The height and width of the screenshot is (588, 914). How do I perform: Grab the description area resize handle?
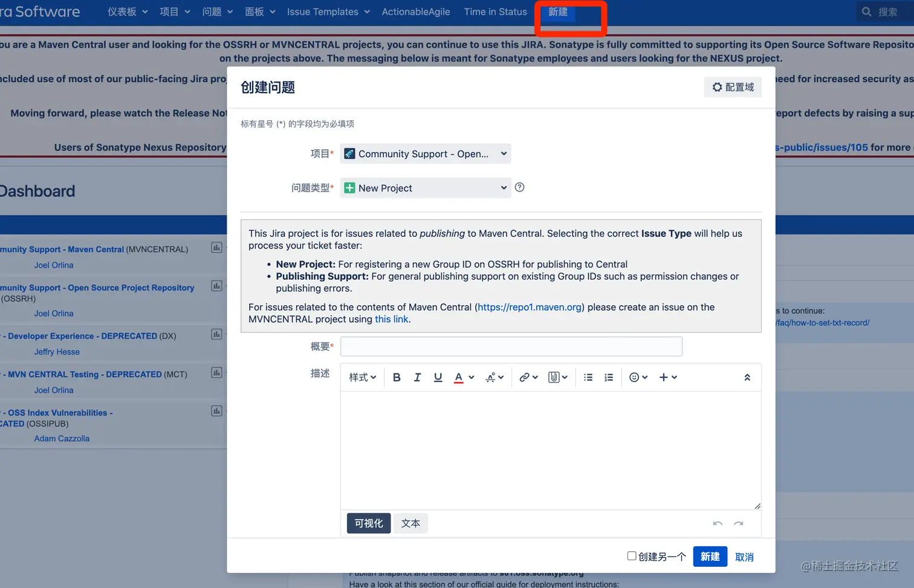[757, 506]
